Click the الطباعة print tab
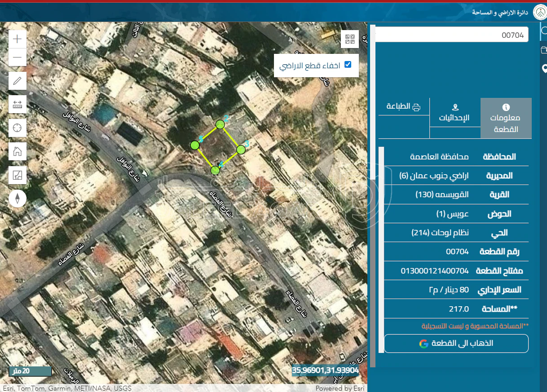 coord(404,107)
